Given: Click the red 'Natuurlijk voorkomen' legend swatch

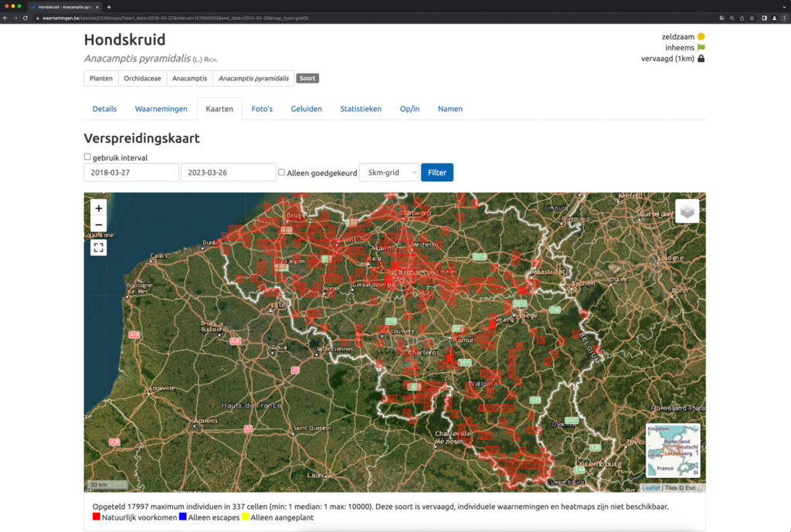Looking at the screenshot, I should [x=97, y=517].
